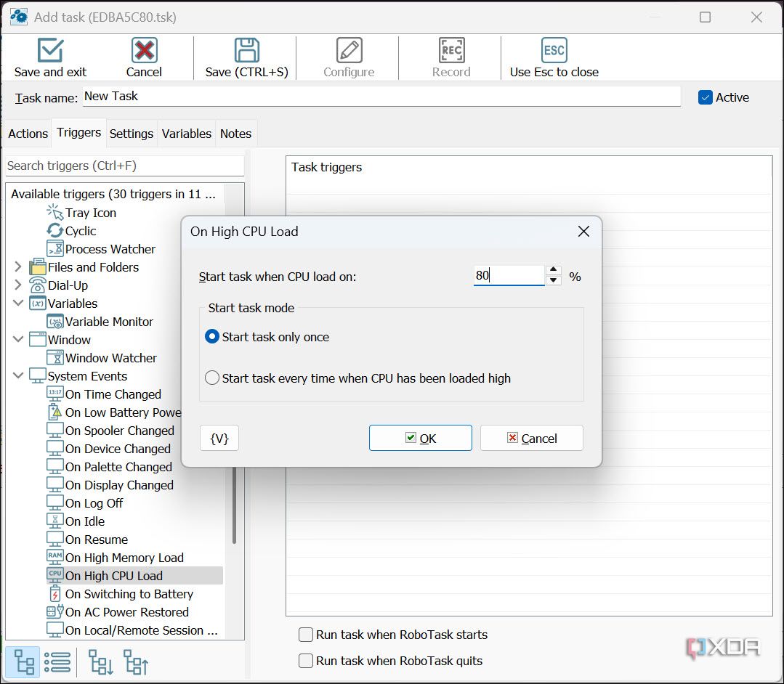Click OK in On High CPU Load dialog
Viewport: 784px width, 684px height.
(x=421, y=438)
